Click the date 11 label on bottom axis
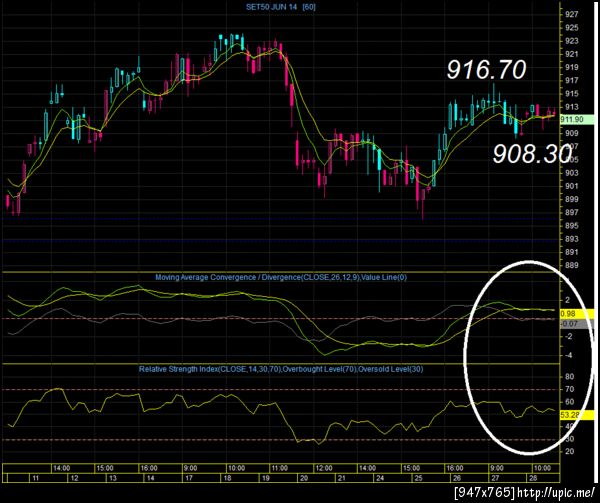 (x=36, y=478)
